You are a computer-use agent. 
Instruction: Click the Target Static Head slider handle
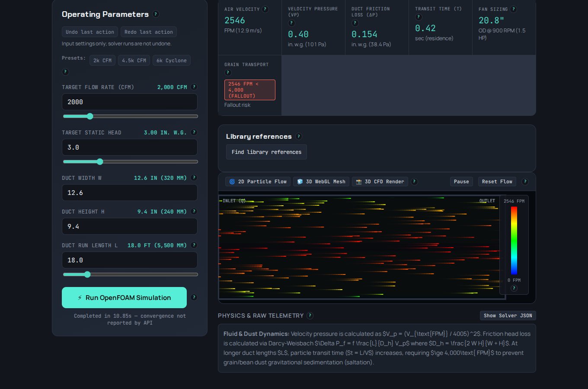coord(100,162)
